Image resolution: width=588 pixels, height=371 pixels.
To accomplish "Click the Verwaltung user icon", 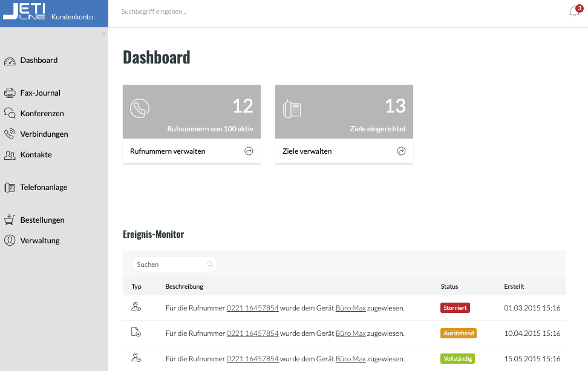I will click(10, 240).
